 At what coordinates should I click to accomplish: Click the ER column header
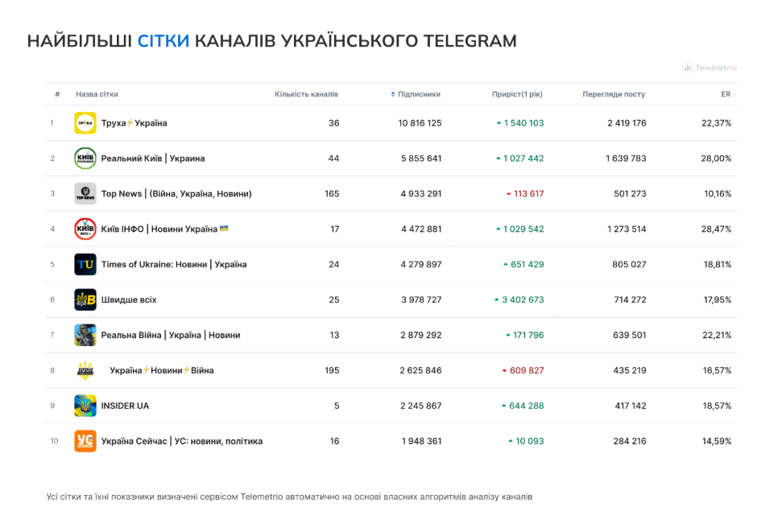tap(726, 94)
